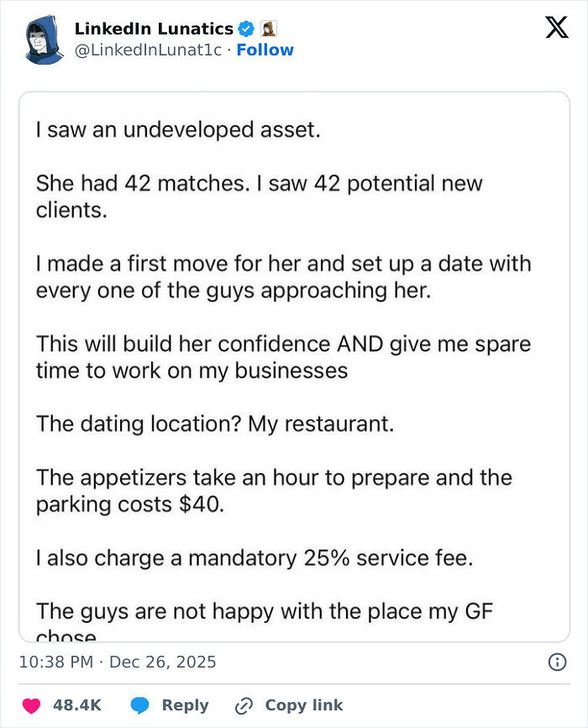588x728 pixels.
Task: Click the heart icon to like the post
Action: pos(33,704)
